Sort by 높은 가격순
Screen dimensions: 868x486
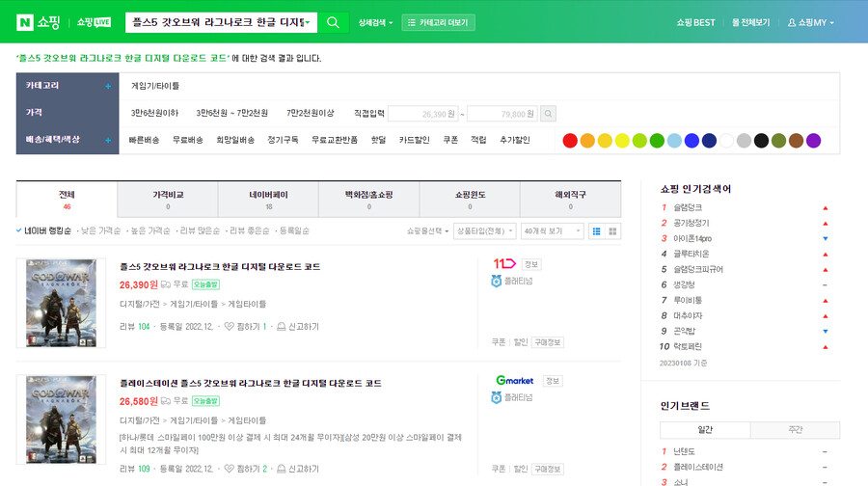150,230
